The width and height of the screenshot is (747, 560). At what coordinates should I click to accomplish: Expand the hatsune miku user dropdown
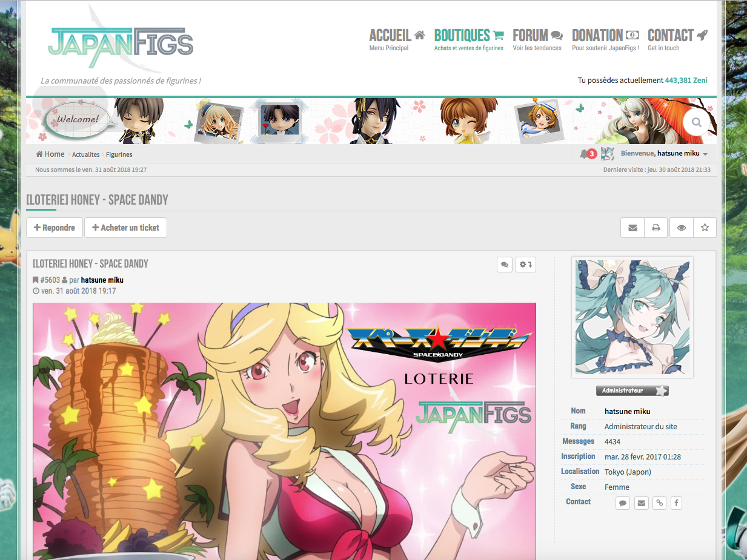[x=682, y=154]
